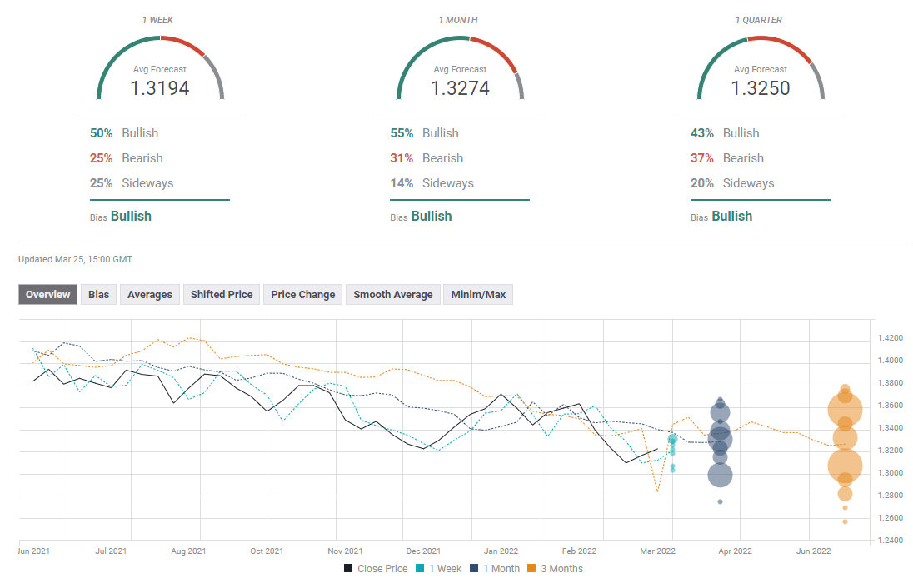Screen dimensions: 913x588
Task: Switch to the Overview tab
Action: coord(48,294)
